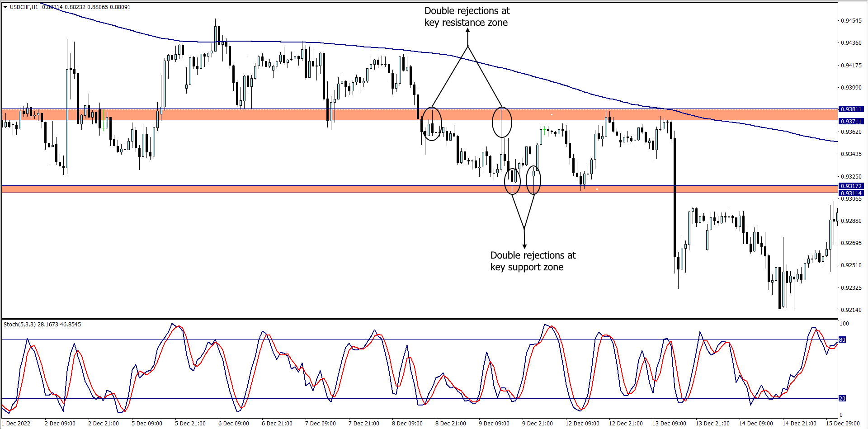Select the USDCHF,H1 symbol title text
Viewport: 868px width, 429px height.
tap(24, 7)
